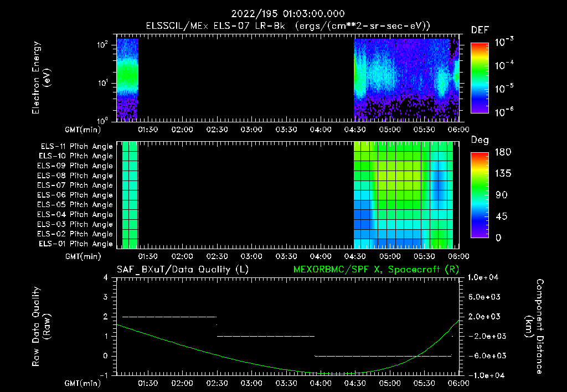Click the GMT(min) label under the data quality plot
The image size is (567, 392).
83,383
